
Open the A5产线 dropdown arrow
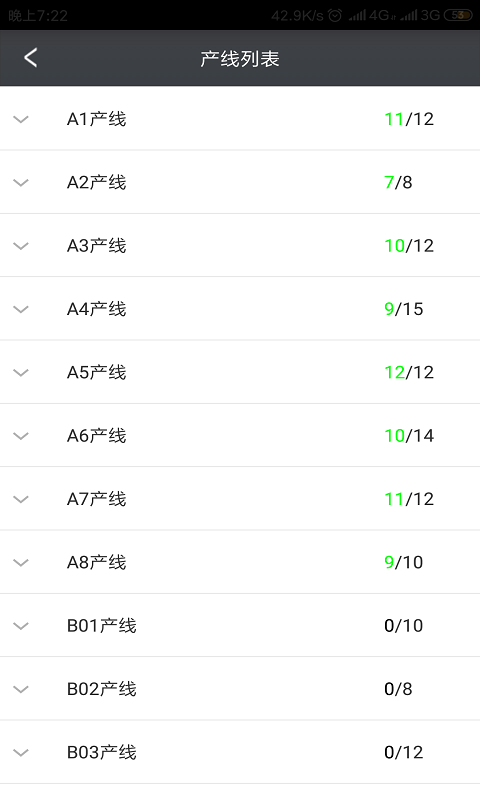point(21,372)
